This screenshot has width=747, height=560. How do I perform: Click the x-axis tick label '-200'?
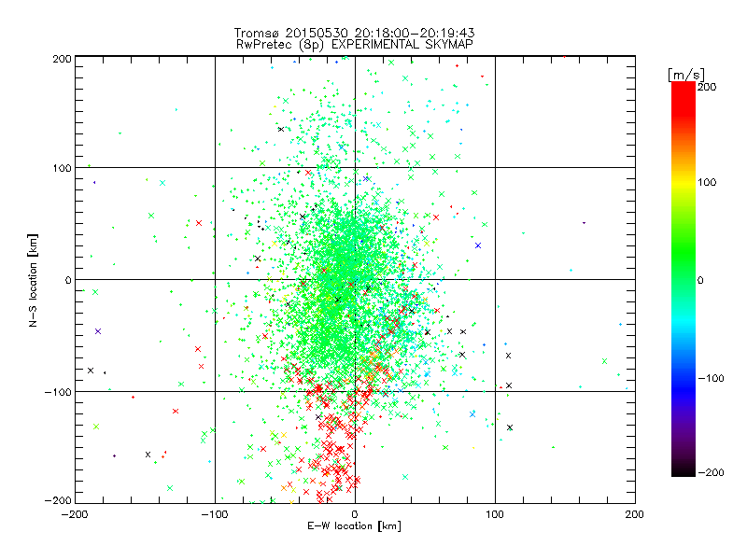[75, 514]
